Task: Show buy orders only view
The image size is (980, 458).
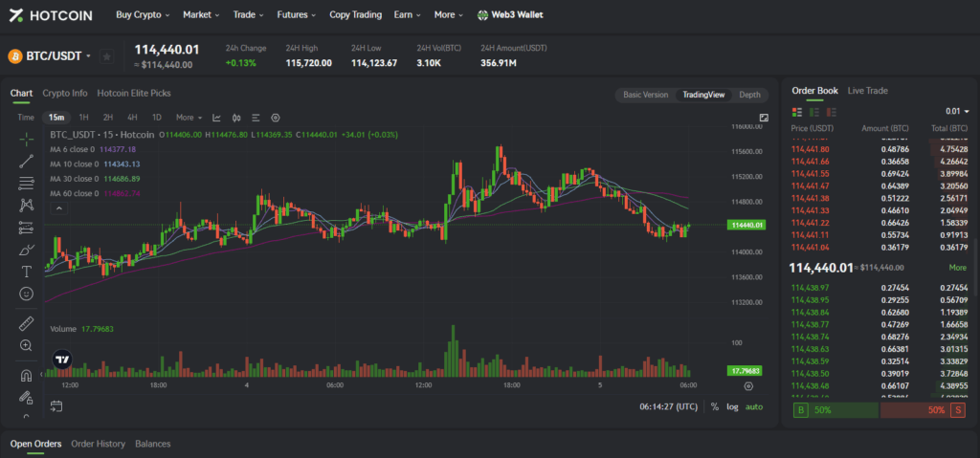Action: click(x=813, y=112)
